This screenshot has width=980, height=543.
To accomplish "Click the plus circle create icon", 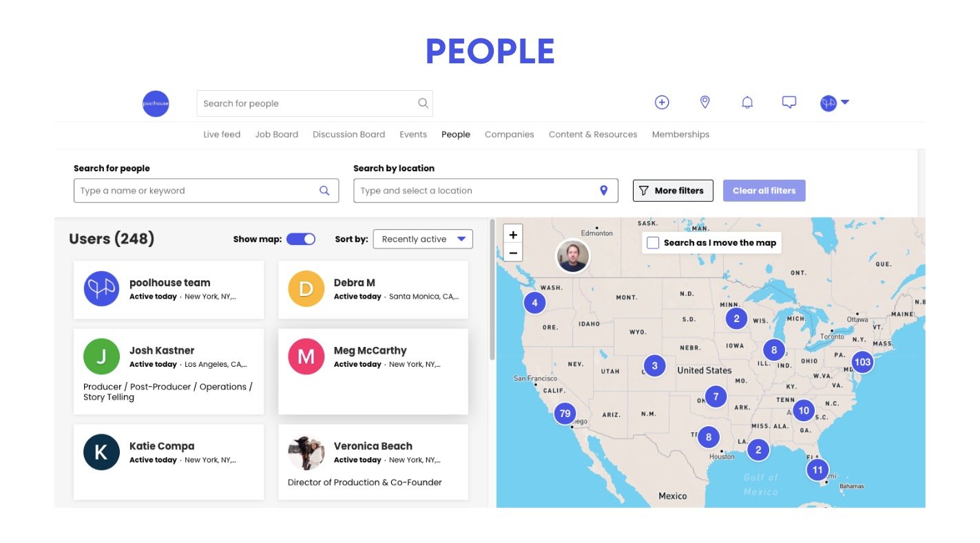I will click(x=662, y=103).
